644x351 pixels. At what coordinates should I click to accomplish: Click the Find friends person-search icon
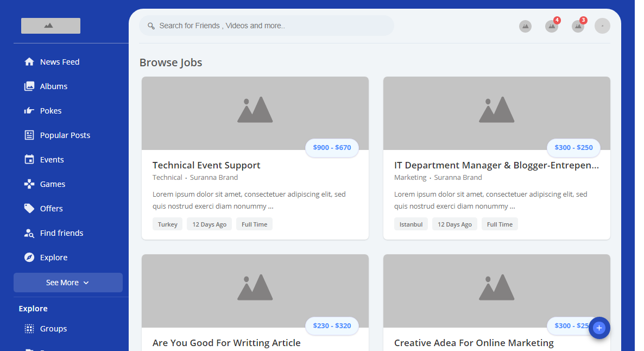[x=29, y=233]
